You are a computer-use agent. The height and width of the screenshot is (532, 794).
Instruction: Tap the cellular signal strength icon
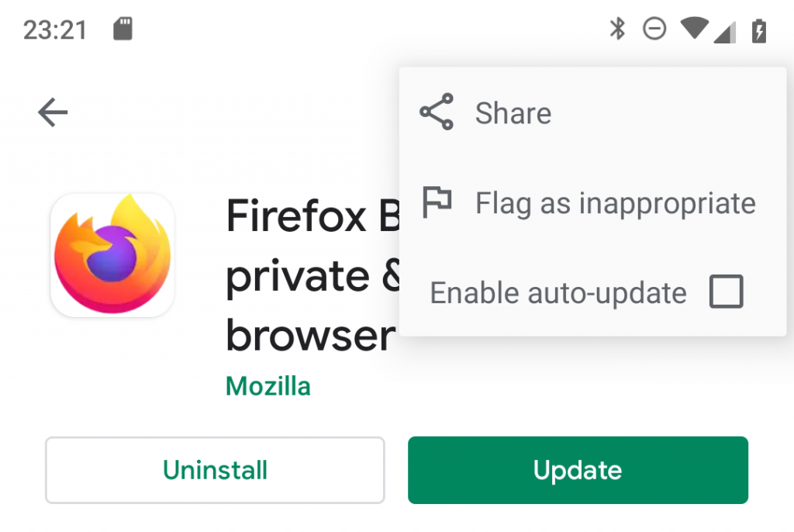pyautogui.click(x=725, y=33)
